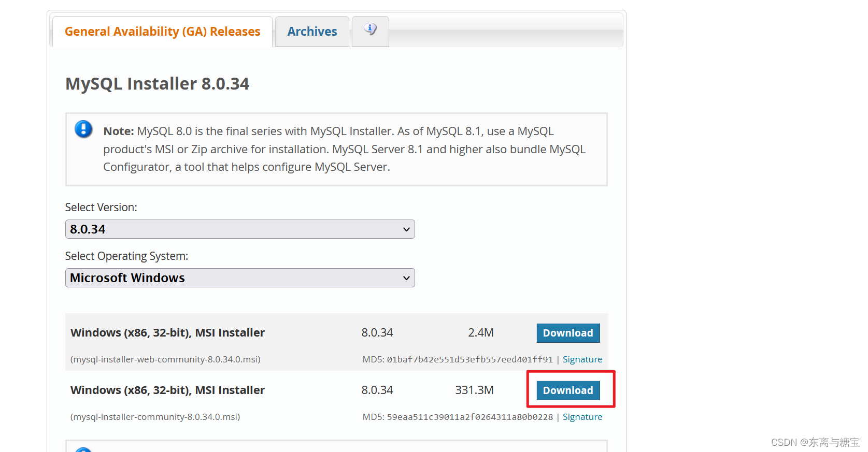Select the MySQL Installer 8.0.34 heading

click(157, 84)
